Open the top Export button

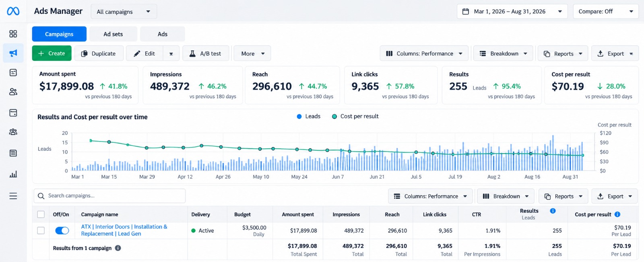(x=615, y=53)
